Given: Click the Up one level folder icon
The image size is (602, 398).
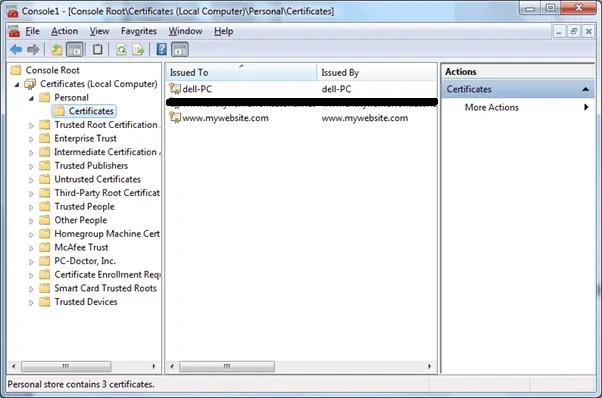Looking at the screenshot, I should [56, 50].
